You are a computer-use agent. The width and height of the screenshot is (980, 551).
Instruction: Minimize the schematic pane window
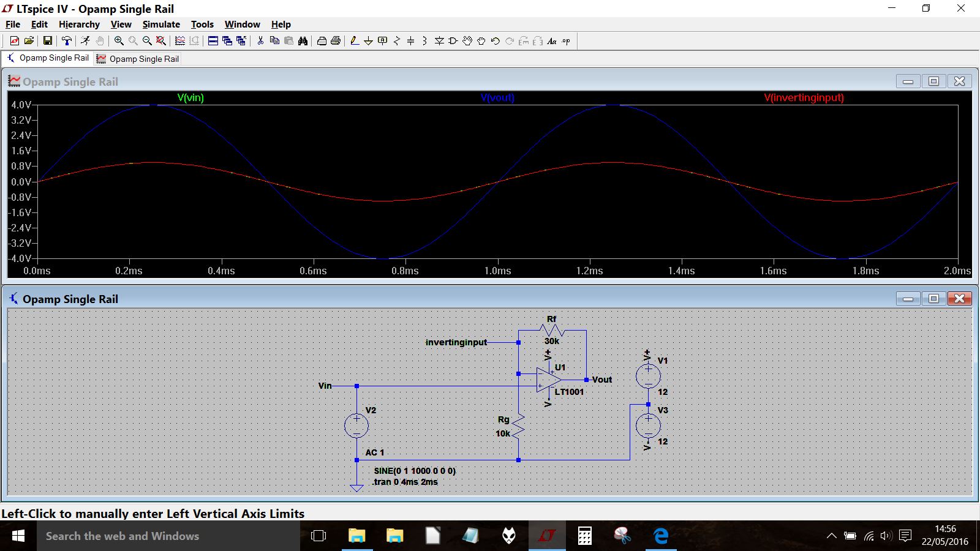[908, 298]
